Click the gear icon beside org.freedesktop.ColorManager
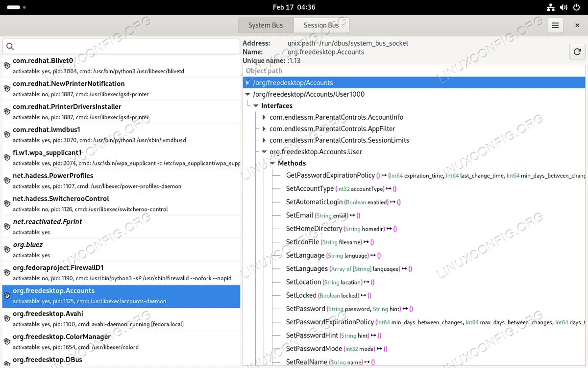The width and height of the screenshot is (588, 368). (x=7, y=342)
